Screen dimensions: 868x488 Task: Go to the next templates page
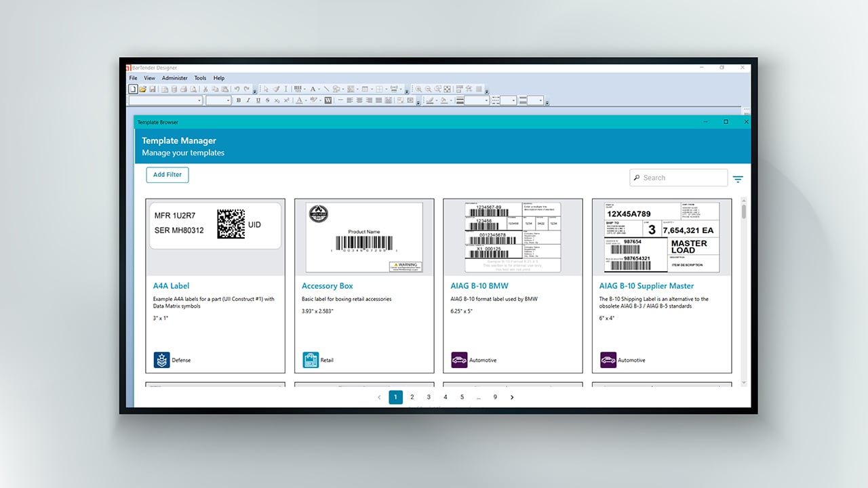512,397
